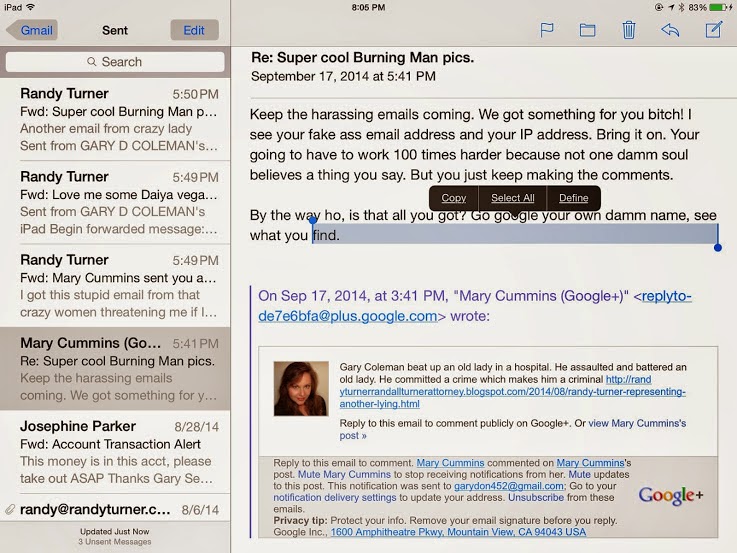The image size is (737, 553).
Task: Tap the email subject 'Re: Super cool Burning Man pics.'
Action: pyautogui.click(x=362, y=57)
